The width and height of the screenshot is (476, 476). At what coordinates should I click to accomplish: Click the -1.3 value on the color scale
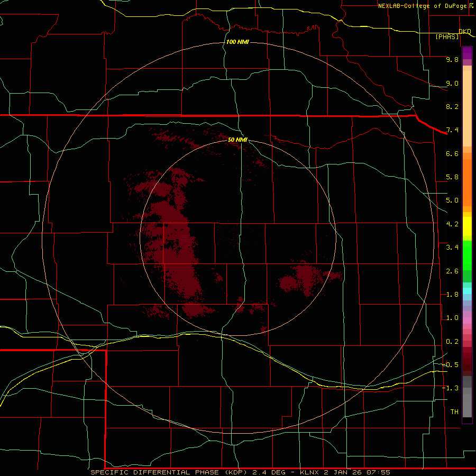coord(450,388)
